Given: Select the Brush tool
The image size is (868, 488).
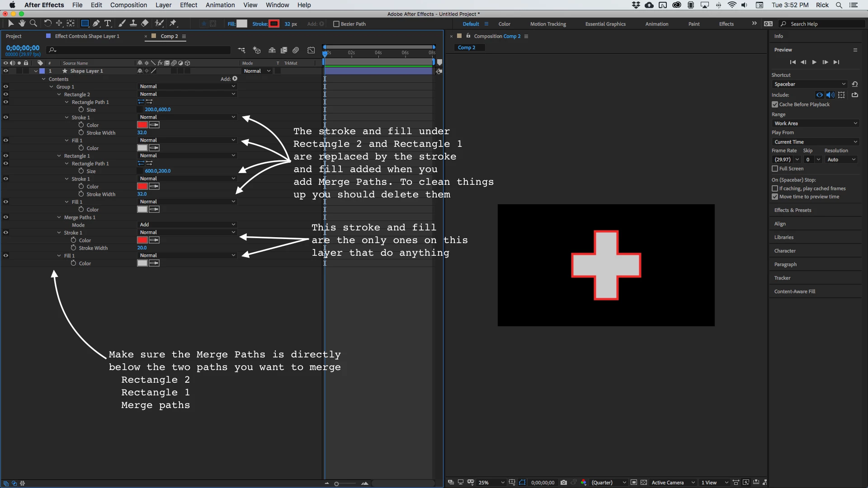Looking at the screenshot, I should (122, 23).
